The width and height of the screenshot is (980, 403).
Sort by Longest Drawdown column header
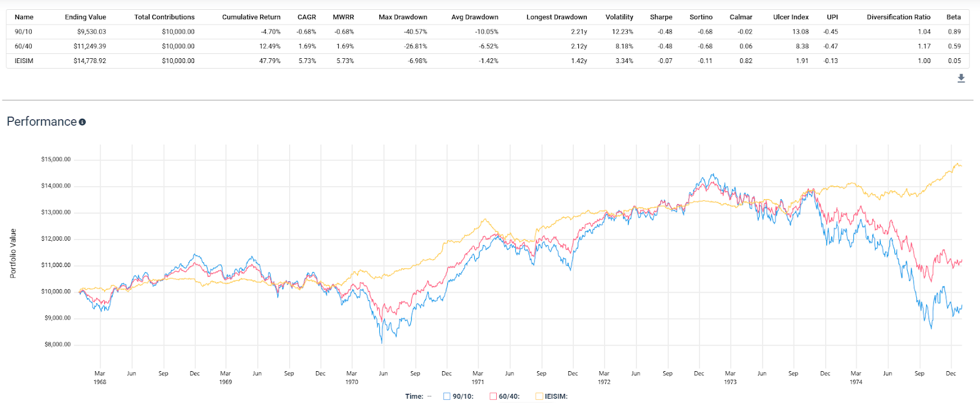557,17
